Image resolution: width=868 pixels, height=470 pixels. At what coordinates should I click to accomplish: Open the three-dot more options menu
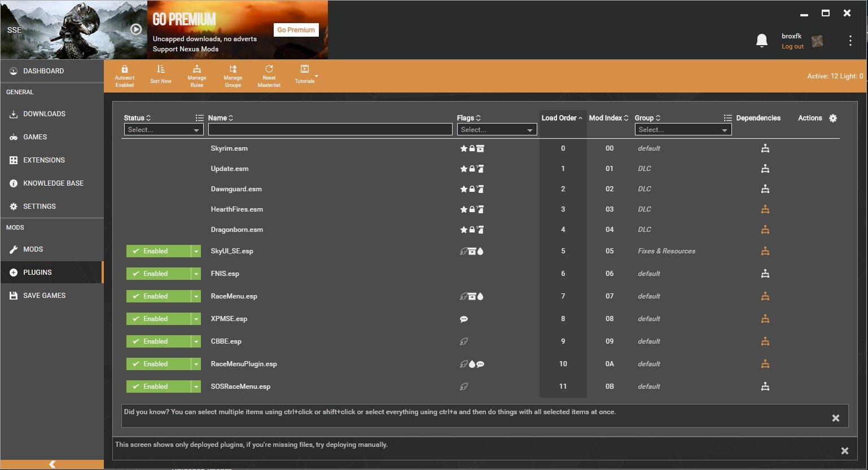pyautogui.click(x=851, y=41)
